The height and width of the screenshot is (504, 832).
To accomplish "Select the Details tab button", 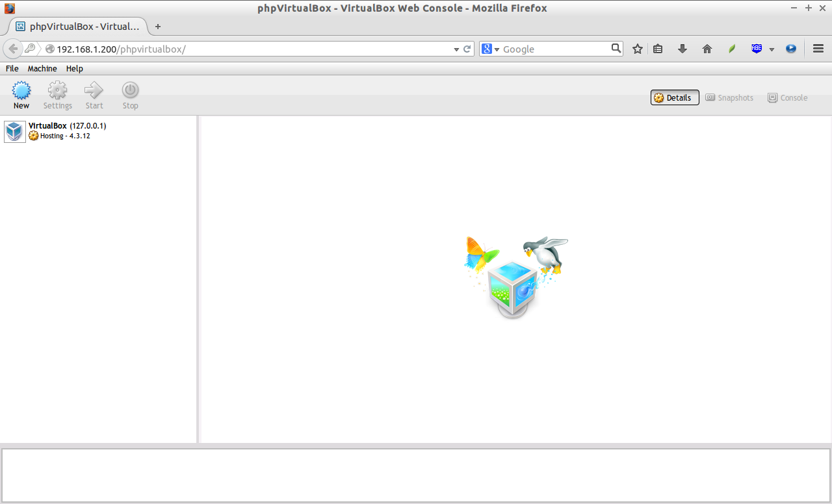I will click(675, 97).
